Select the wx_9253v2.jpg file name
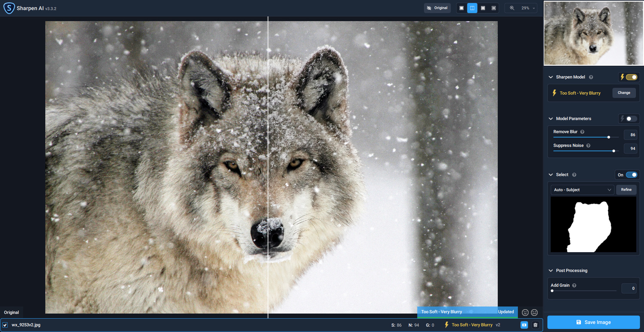Viewport: 644px width, 332px height. point(26,325)
